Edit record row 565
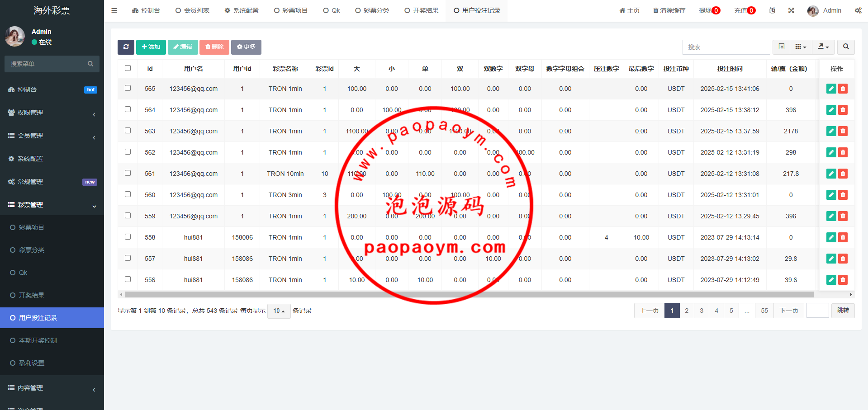The height and width of the screenshot is (410, 868). click(x=831, y=89)
